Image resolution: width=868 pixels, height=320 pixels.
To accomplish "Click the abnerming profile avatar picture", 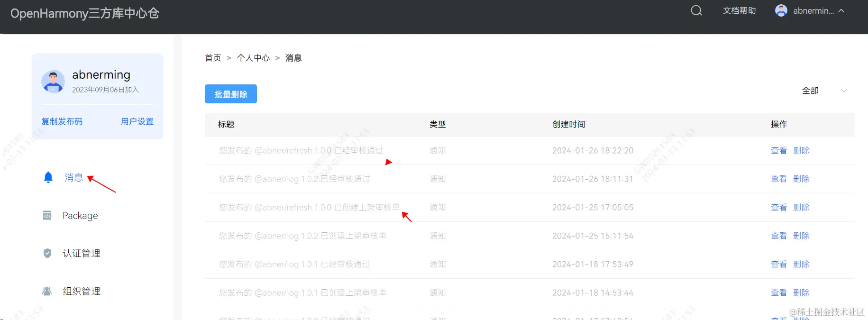I will (53, 82).
